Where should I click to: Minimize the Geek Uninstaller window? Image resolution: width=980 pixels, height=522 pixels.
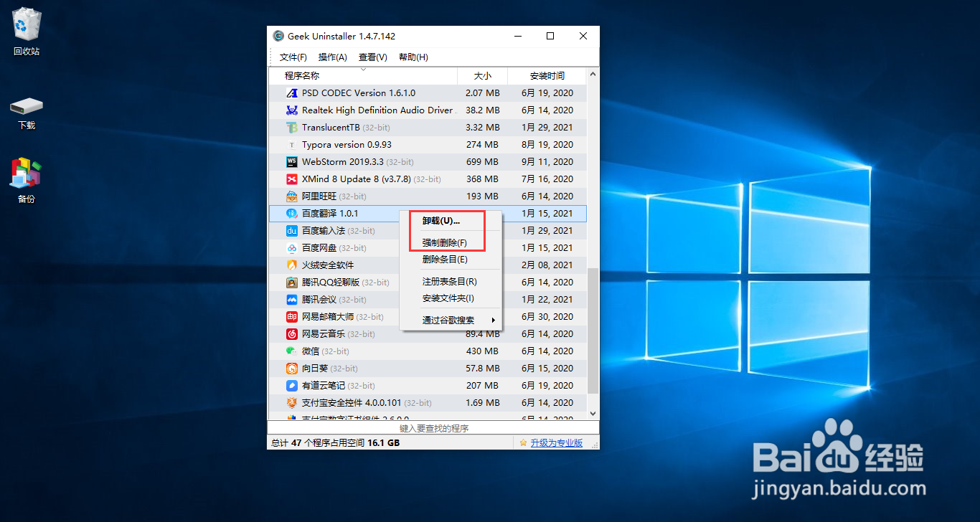click(517, 36)
